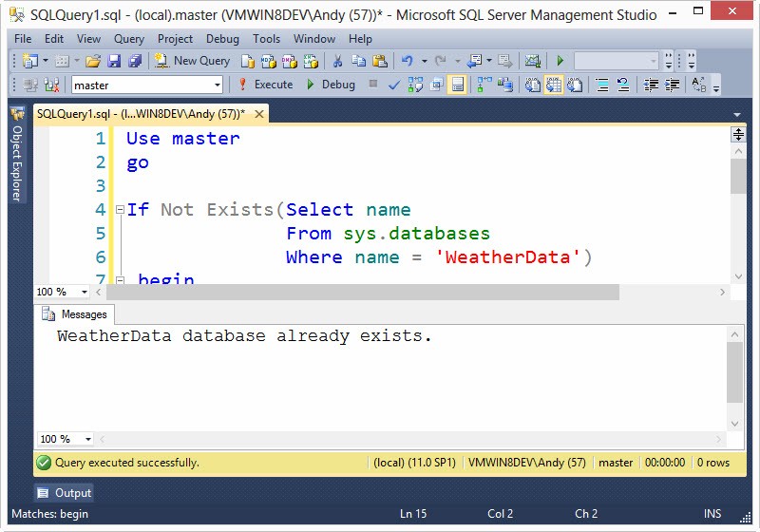760x532 pixels.
Task: Collapse the If Not Exists code block
Action: (119, 210)
